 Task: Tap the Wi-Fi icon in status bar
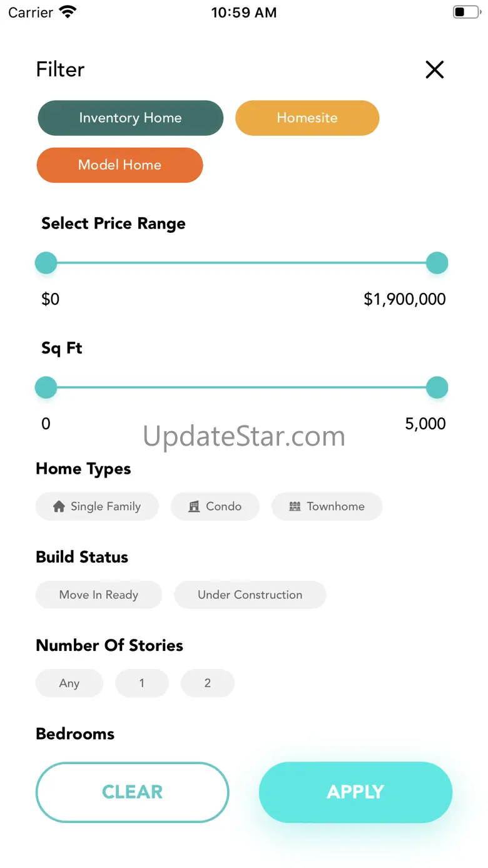[x=68, y=13]
